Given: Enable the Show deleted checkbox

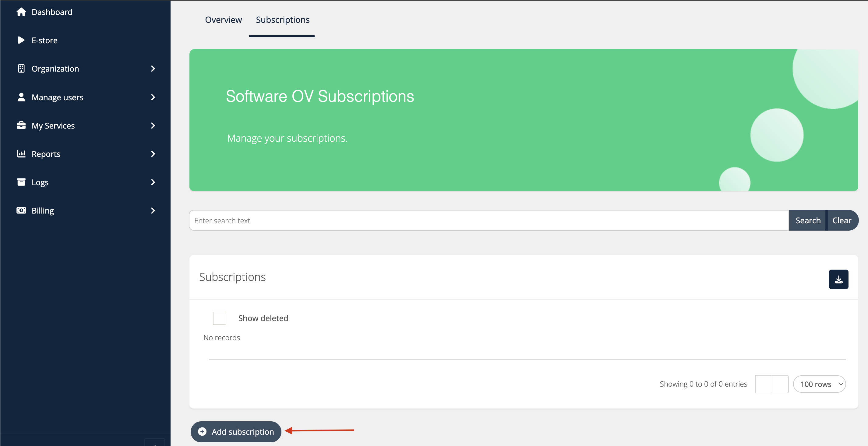Looking at the screenshot, I should click(219, 318).
